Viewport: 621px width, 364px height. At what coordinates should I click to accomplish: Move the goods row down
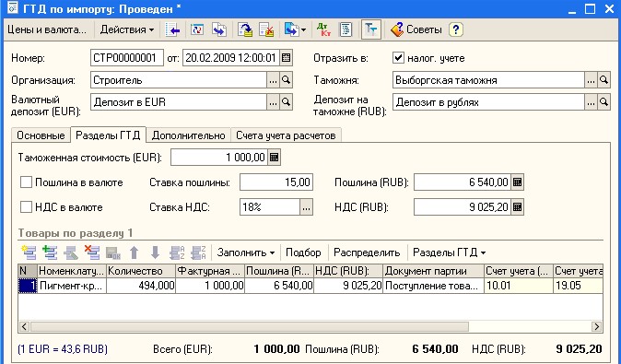click(155, 252)
